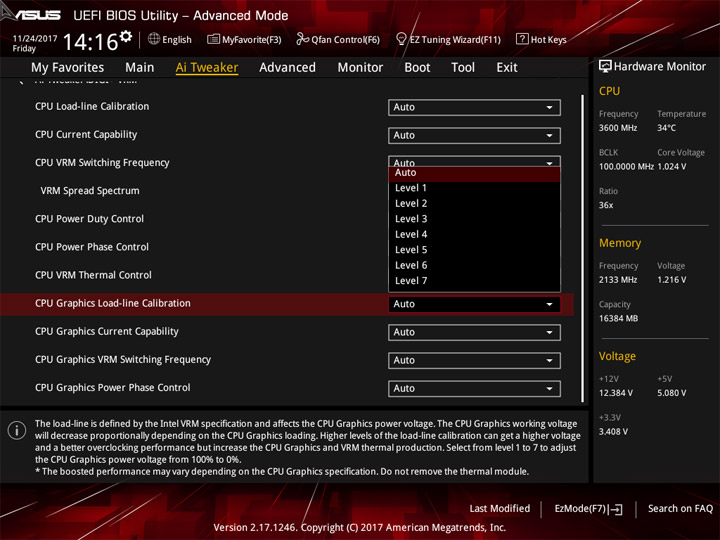Click the 36x ratio value
720x540 pixels.
[x=606, y=205]
